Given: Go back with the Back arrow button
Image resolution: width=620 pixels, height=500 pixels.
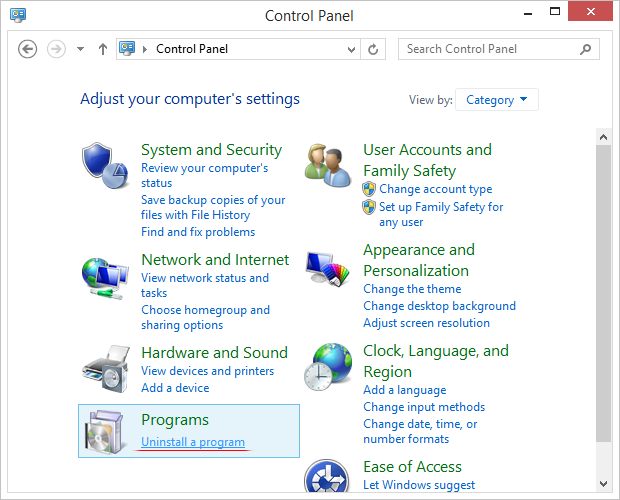Looking at the screenshot, I should pos(28,49).
